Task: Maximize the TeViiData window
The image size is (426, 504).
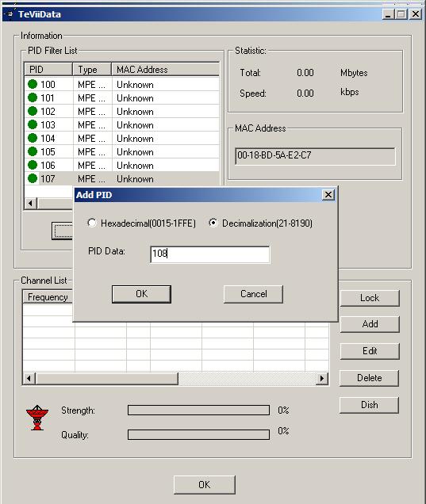Action: tap(401, 14)
